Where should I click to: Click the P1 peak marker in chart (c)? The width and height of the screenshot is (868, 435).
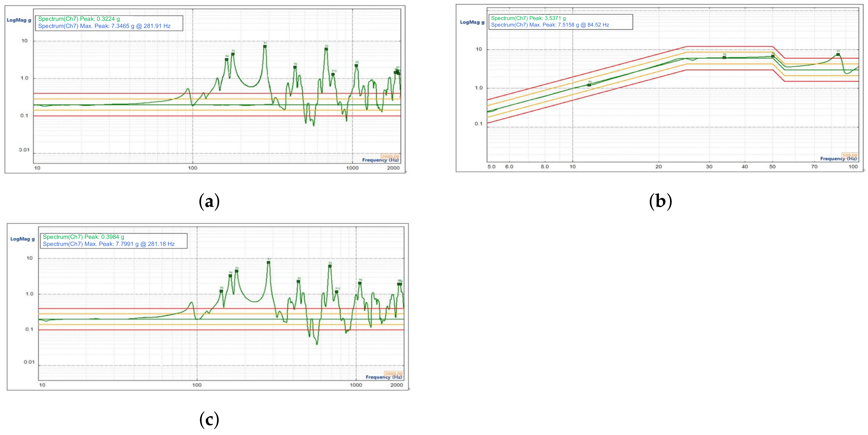pyautogui.click(x=269, y=262)
